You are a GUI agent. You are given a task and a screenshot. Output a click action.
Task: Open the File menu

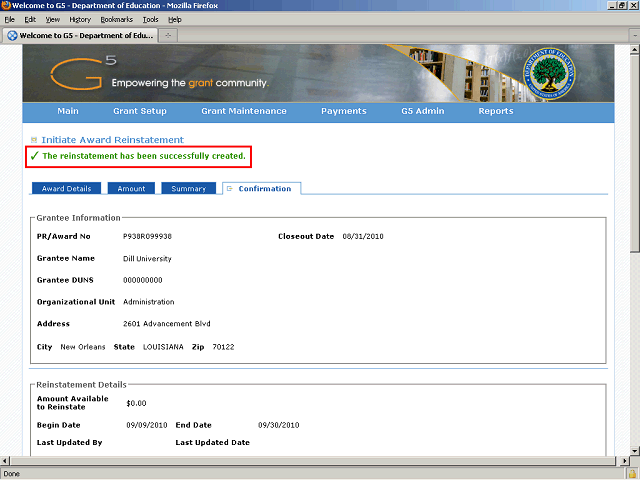pyautogui.click(x=9, y=19)
